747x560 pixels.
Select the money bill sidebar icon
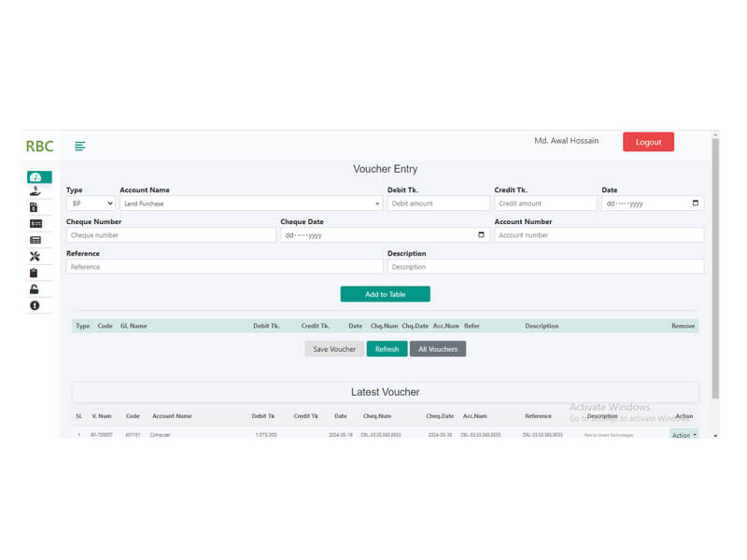pyautogui.click(x=35, y=224)
